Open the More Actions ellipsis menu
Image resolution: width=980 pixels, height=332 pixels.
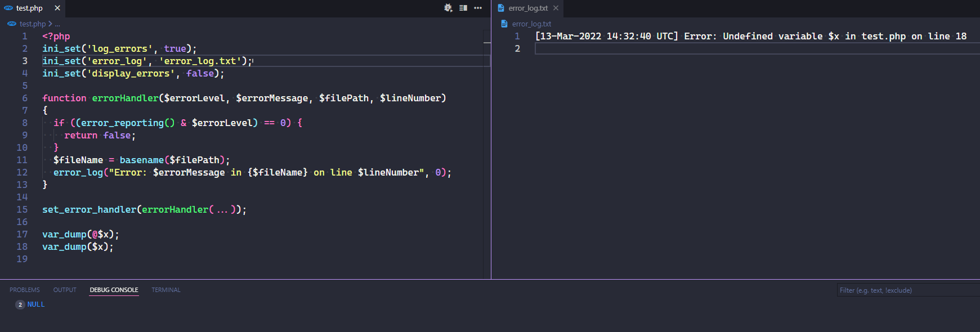tap(478, 8)
